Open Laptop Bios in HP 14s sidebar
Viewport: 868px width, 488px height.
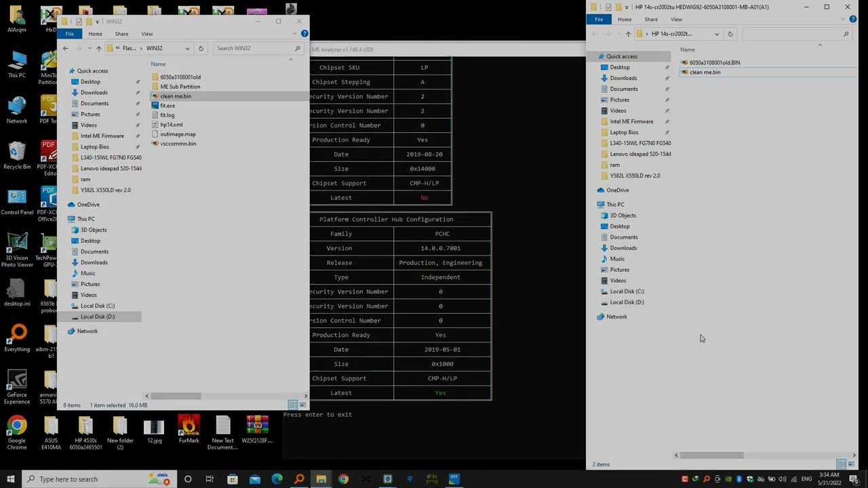click(624, 132)
